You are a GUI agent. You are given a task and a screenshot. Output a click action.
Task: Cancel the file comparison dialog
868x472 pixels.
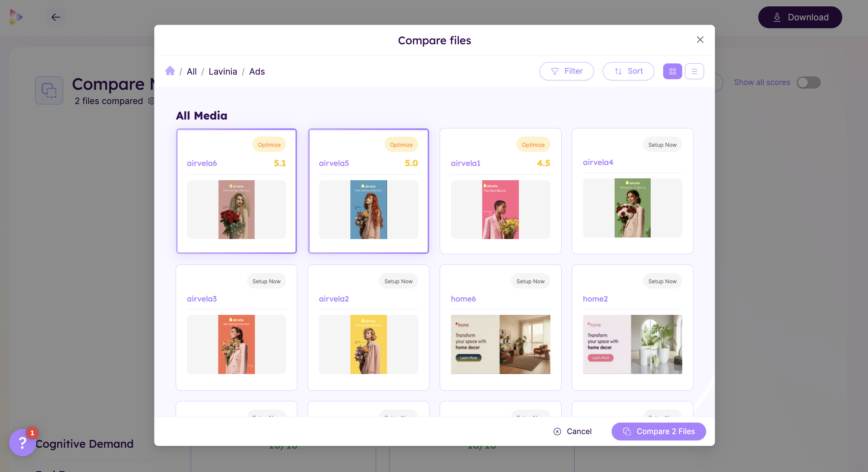pos(572,431)
